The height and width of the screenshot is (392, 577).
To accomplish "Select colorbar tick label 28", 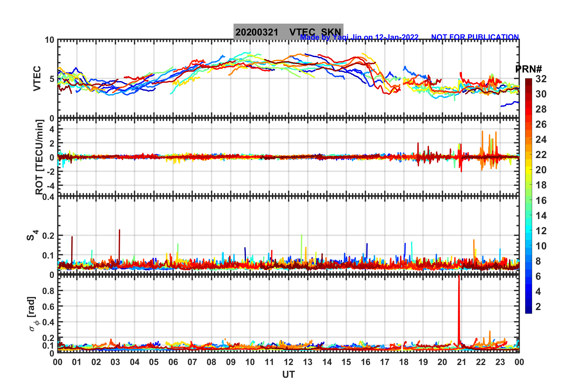I will point(541,109).
